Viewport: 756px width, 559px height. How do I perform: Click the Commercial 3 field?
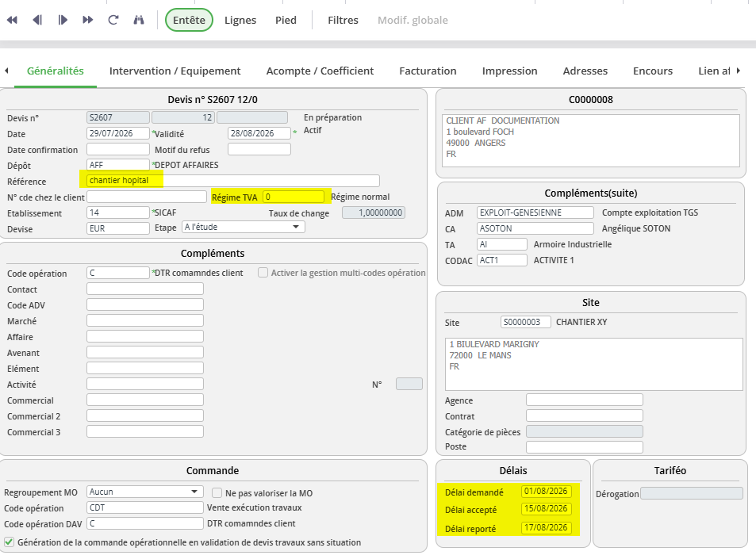pos(145,432)
